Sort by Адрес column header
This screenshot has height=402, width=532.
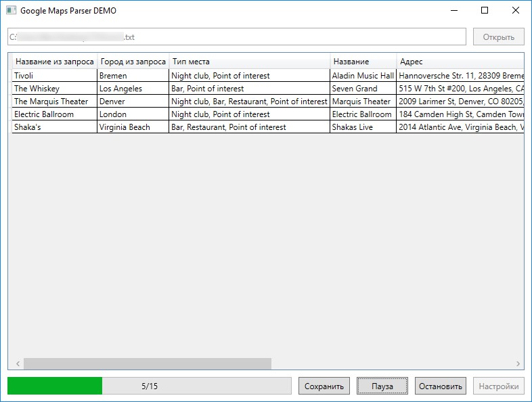point(460,62)
